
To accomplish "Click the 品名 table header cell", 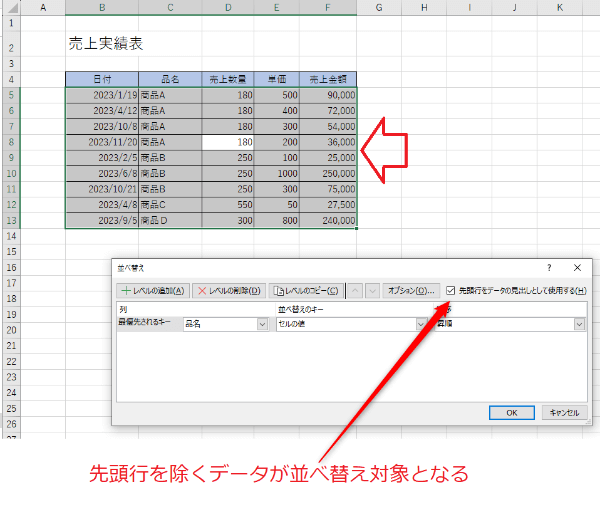I will (170, 79).
